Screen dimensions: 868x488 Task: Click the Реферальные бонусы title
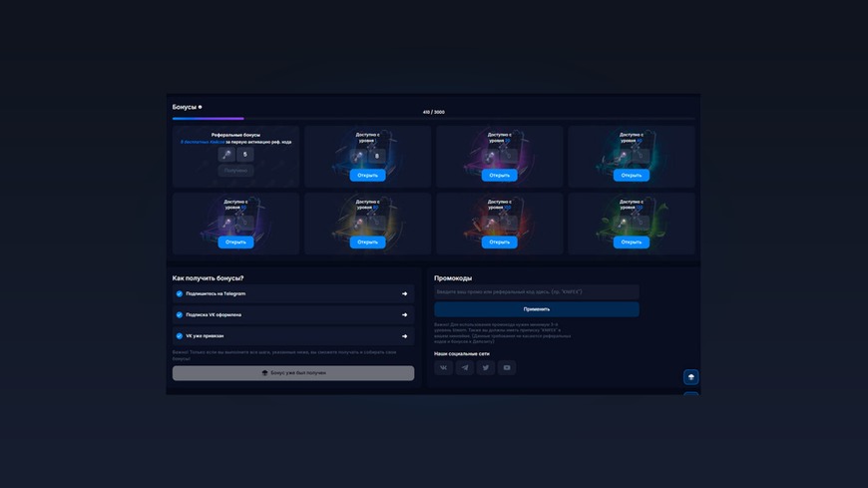click(235, 135)
